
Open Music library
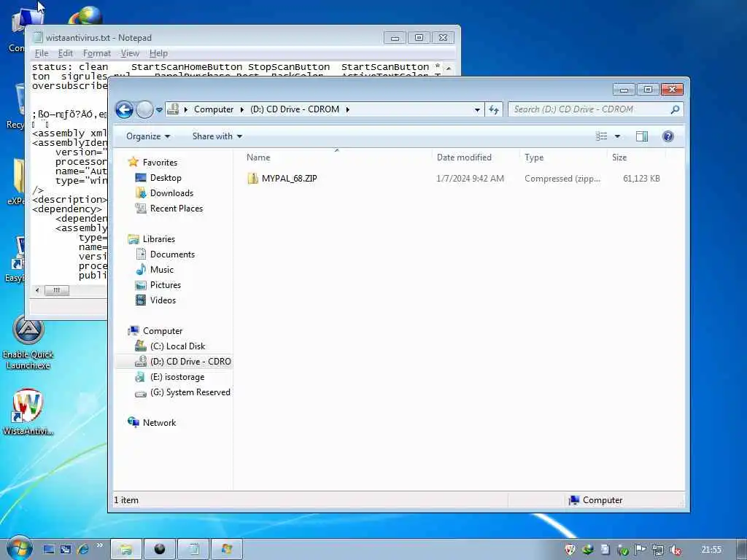pyautogui.click(x=161, y=270)
